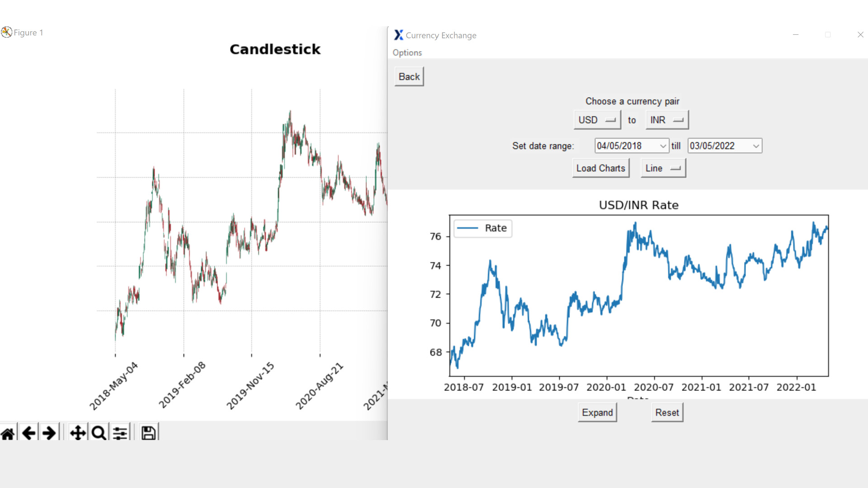The image size is (868, 488).
Task: Click the Rate legend entry in chart
Action: (x=482, y=228)
